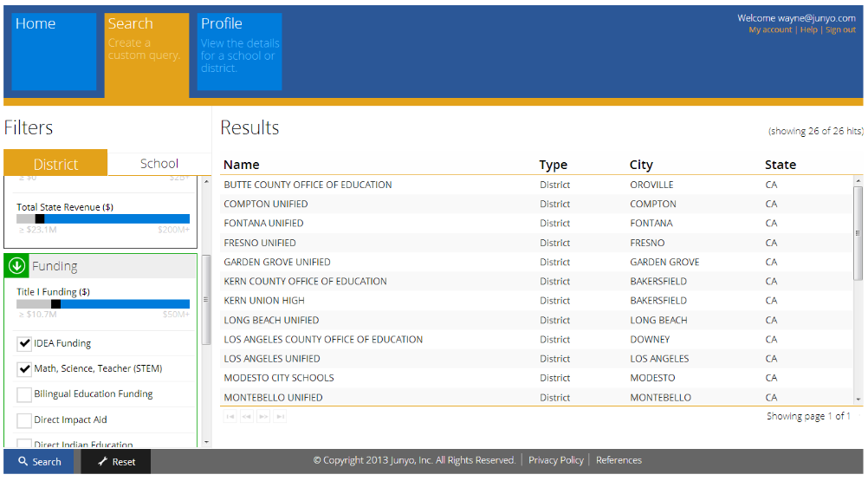Viewport: 868px width, 481px height.
Task: Select LOS ANGELES UNIFIED result
Action: pyautogui.click(x=536, y=359)
